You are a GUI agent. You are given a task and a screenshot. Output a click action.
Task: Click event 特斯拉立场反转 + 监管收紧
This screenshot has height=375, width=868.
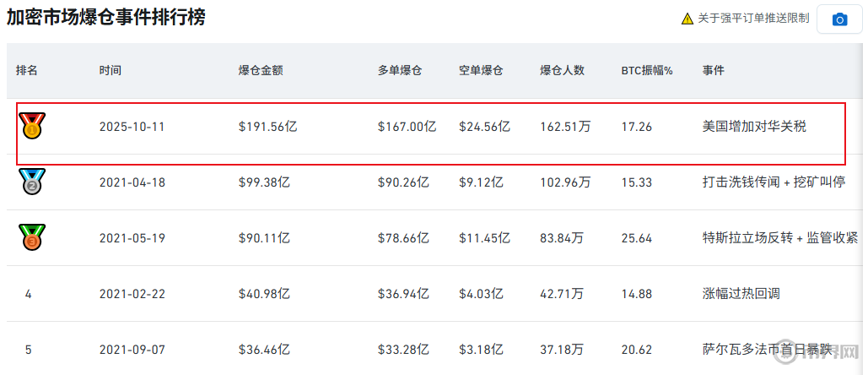coord(779,238)
